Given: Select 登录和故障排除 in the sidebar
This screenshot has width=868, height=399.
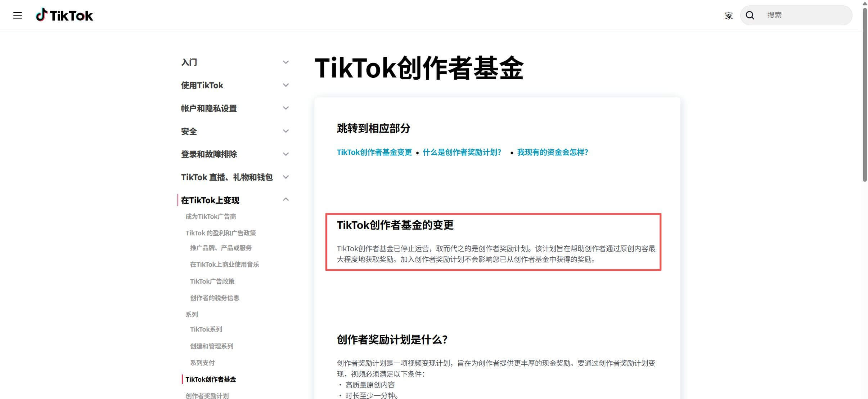Looking at the screenshot, I should pos(209,154).
